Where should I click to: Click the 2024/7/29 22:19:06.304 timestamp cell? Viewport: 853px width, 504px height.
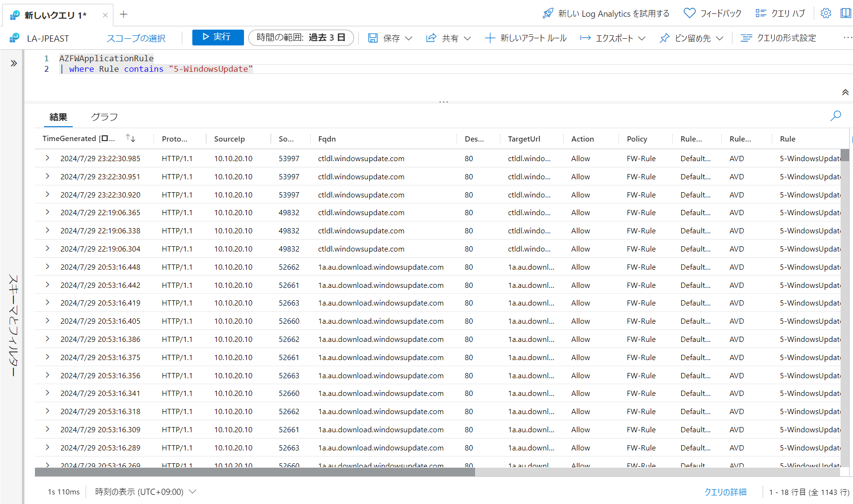(100, 249)
